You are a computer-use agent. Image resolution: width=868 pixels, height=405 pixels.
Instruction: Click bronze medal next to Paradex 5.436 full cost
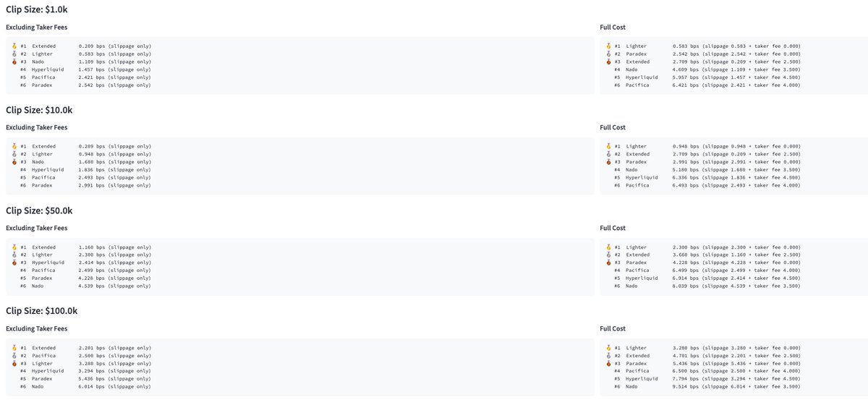(608, 363)
